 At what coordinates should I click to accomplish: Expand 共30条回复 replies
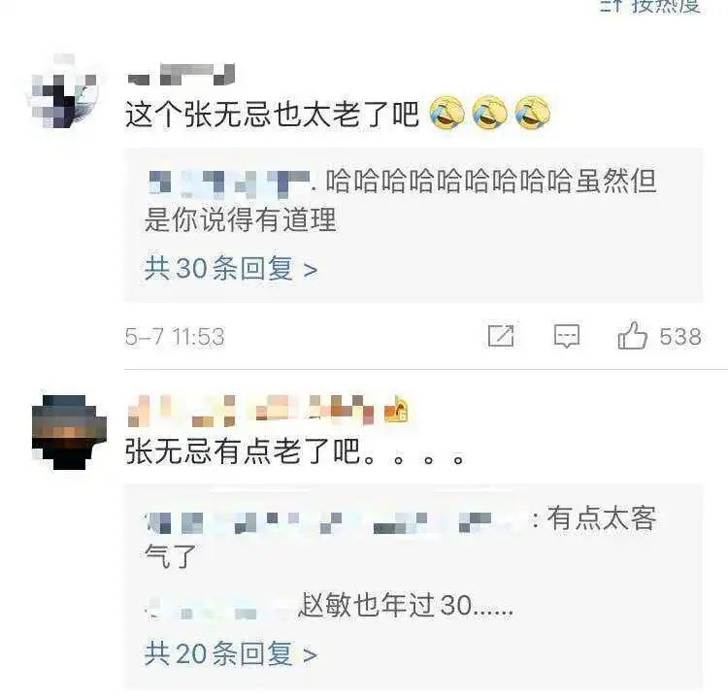231,269
